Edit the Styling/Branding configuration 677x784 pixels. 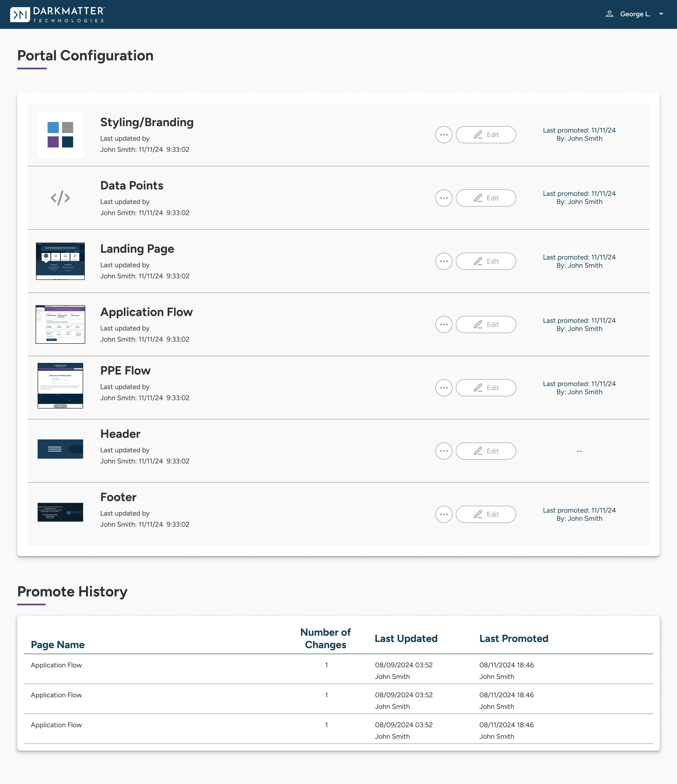(486, 135)
